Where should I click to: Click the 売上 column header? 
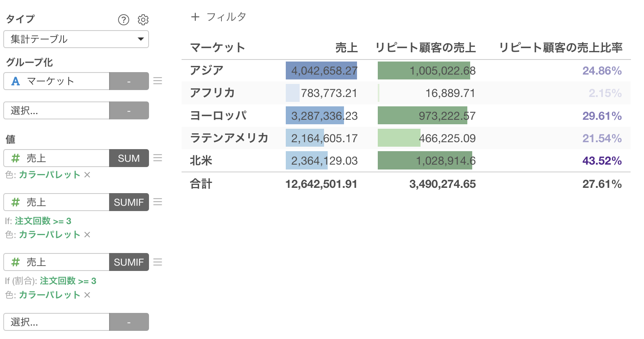click(x=346, y=48)
